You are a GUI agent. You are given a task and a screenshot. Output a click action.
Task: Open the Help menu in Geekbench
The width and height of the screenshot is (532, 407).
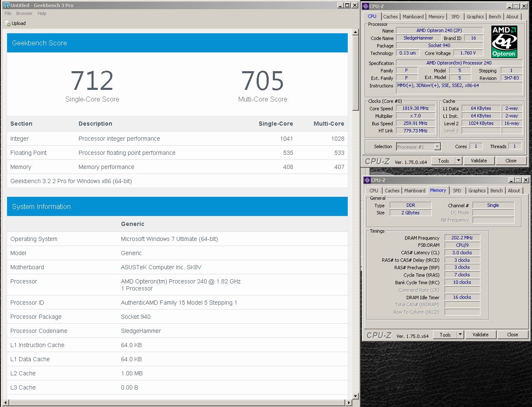pos(42,14)
